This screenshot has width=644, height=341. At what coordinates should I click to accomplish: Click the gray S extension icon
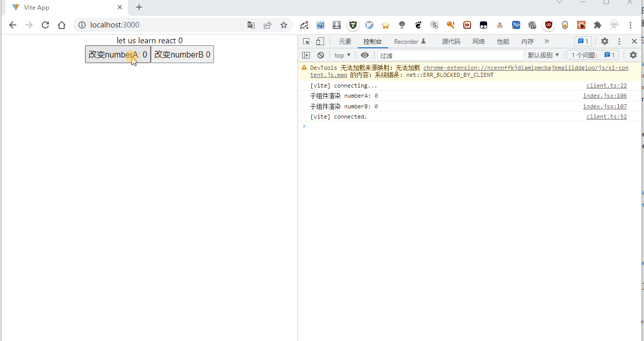[x=435, y=25]
